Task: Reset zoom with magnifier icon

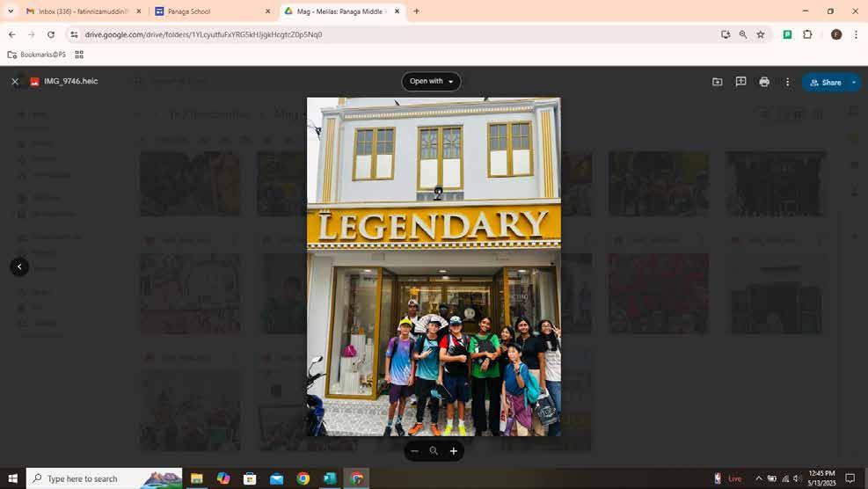Action: click(x=434, y=451)
